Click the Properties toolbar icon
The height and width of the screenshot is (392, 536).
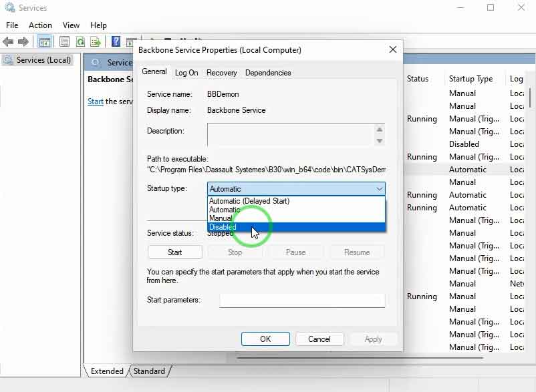(x=65, y=42)
